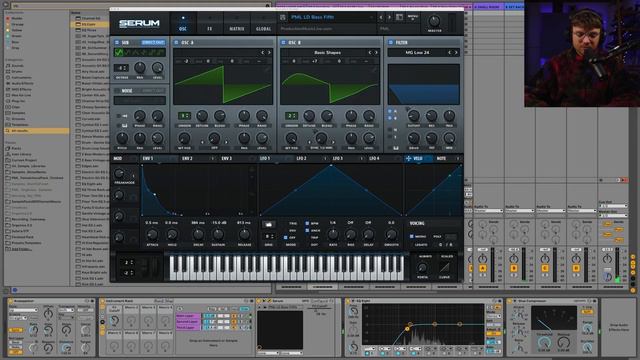The image size is (640, 360).
Task: Click the Serum preset save disk icon
Action: (282, 17)
